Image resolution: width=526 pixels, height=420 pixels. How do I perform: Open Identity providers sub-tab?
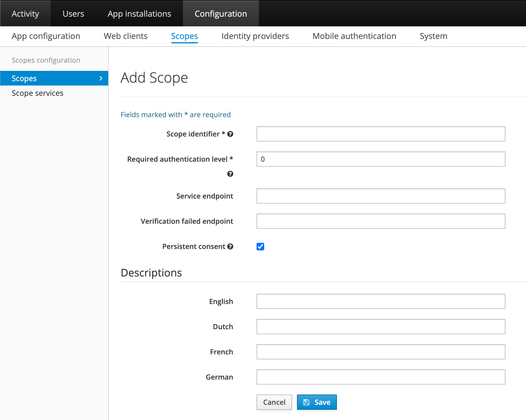click(255, 36)
